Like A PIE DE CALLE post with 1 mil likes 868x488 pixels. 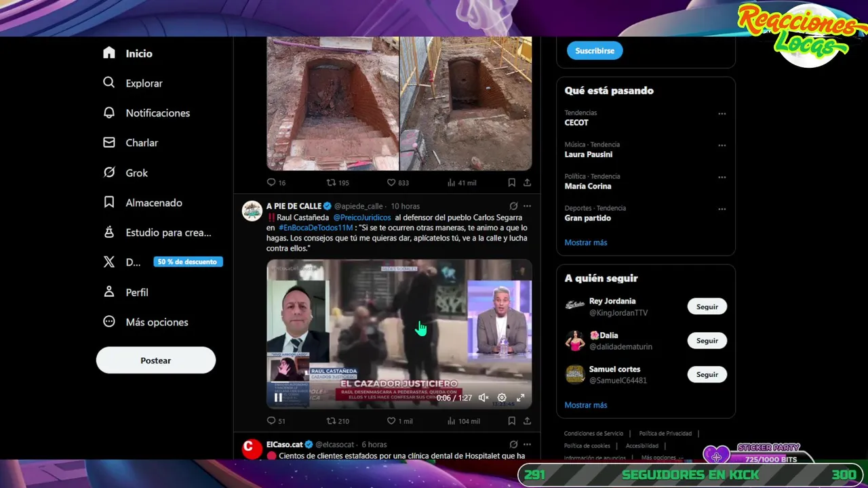pos(399,421)
